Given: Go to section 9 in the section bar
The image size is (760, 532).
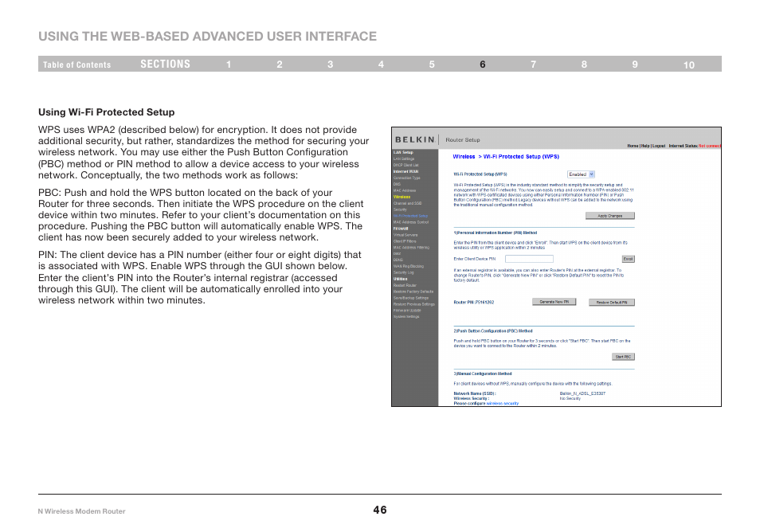Looking at the screenshot, I should pos(635,65).
